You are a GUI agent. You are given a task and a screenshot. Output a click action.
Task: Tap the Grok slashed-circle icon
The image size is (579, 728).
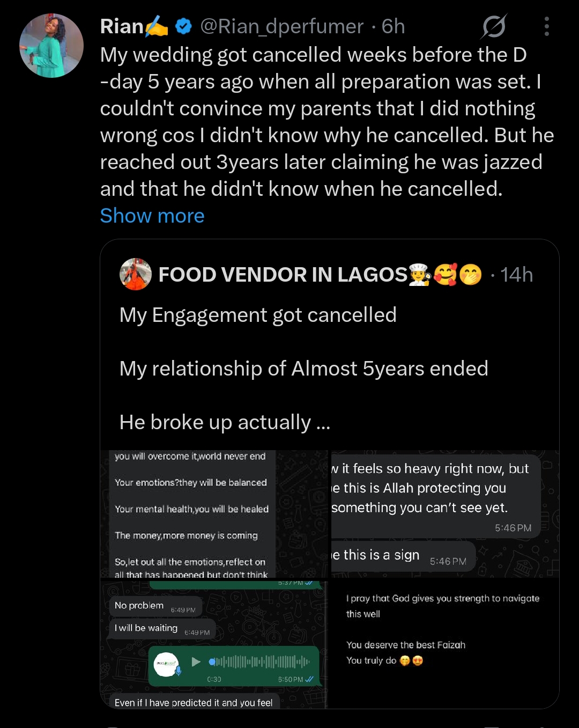point(494,26)
